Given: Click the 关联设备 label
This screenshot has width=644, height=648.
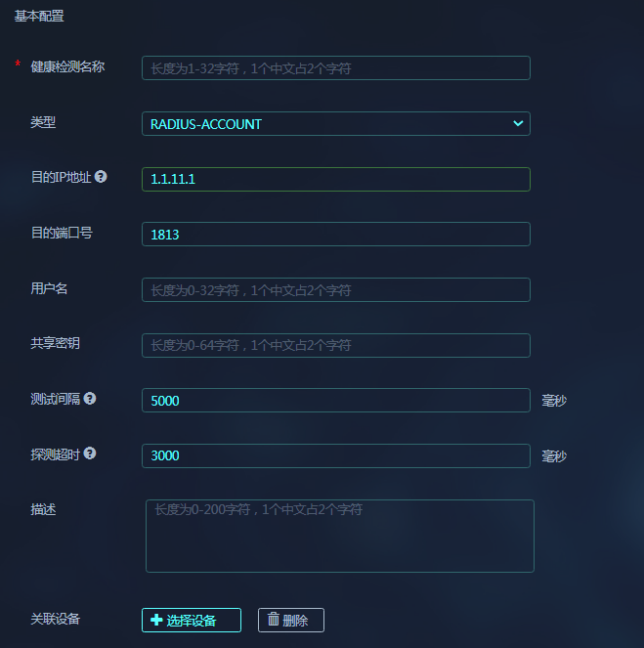Looking at the screenshot, I should (56, 619).
